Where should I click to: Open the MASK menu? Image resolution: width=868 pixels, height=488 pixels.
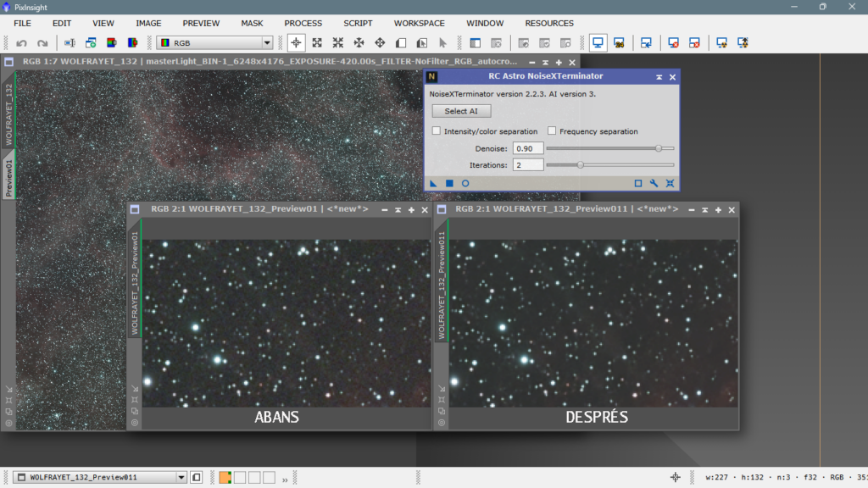(x=252, y=23)
